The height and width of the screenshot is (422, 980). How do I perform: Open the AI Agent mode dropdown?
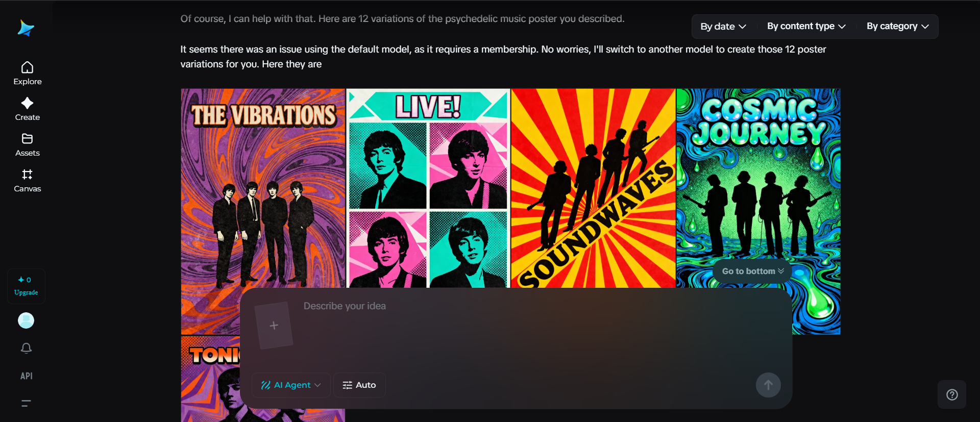[x=291, y=385]
